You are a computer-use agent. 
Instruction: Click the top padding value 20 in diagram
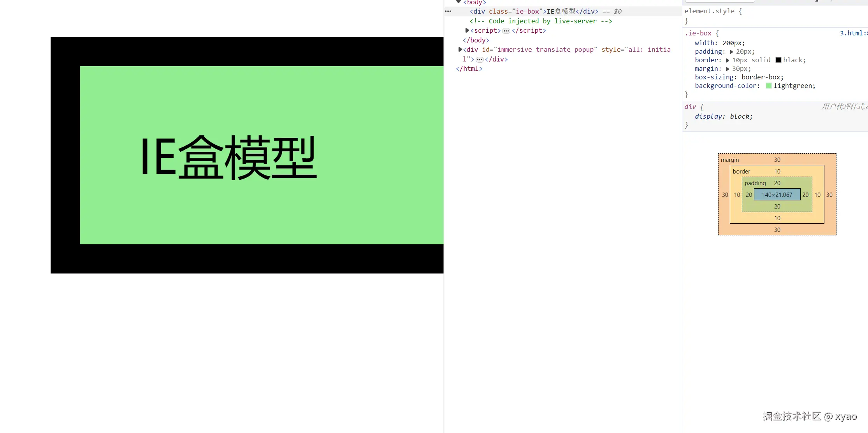pos(777,183)
